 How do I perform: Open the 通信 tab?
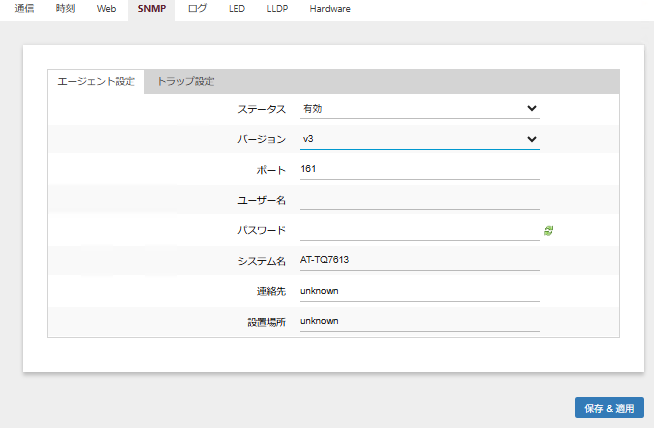click(25, 9)
